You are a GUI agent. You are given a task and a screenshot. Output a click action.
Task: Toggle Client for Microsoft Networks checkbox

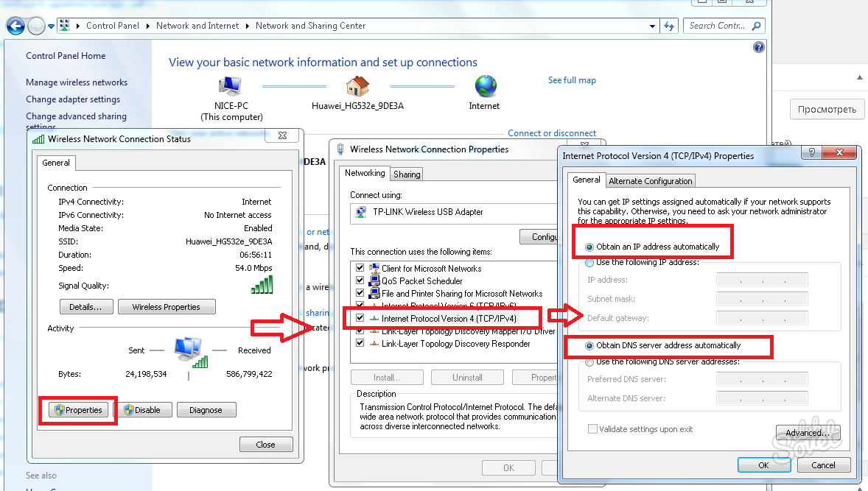click(x=360, y=268)
